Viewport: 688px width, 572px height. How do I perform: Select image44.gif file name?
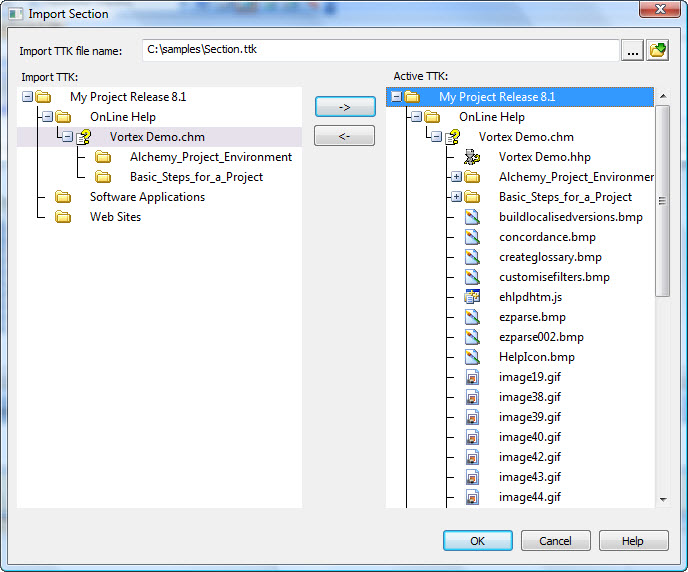530,497
